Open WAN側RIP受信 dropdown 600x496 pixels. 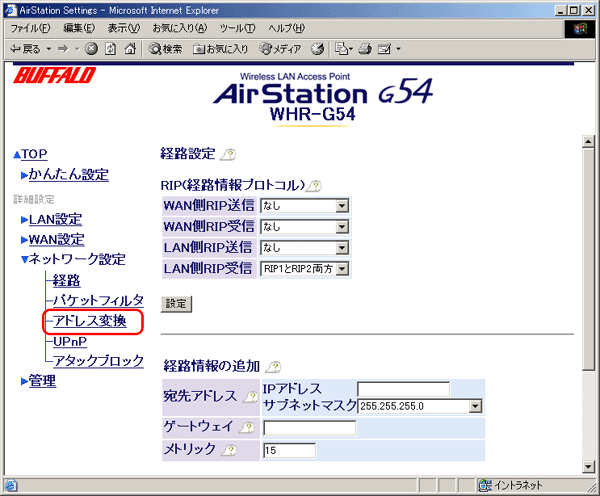304,227
